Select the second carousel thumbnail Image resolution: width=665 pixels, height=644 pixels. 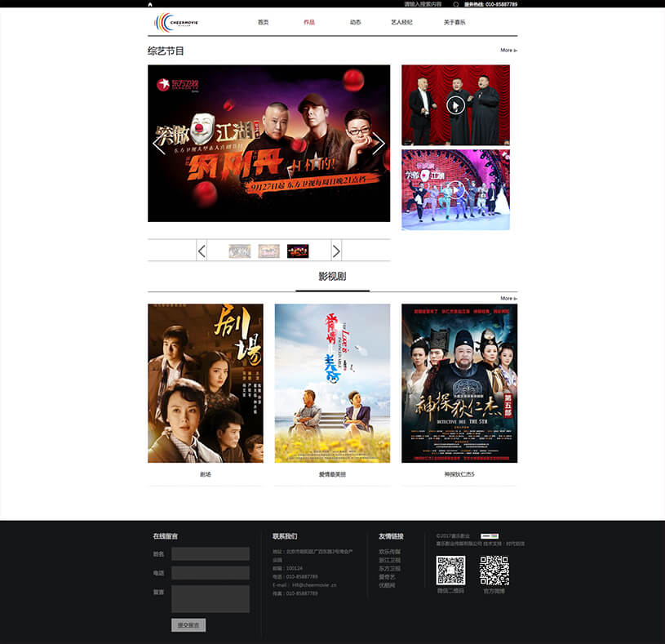click(x=269, y=251)
